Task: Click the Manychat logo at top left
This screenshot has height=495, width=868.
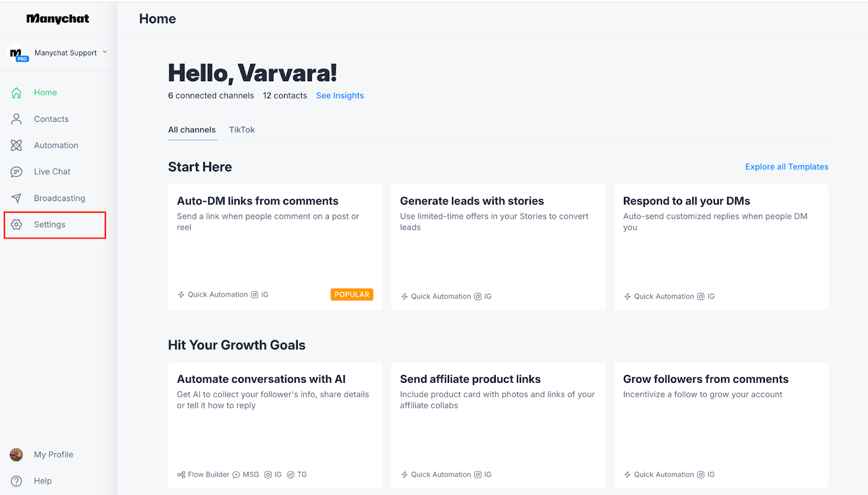Action: pos(58,19)
